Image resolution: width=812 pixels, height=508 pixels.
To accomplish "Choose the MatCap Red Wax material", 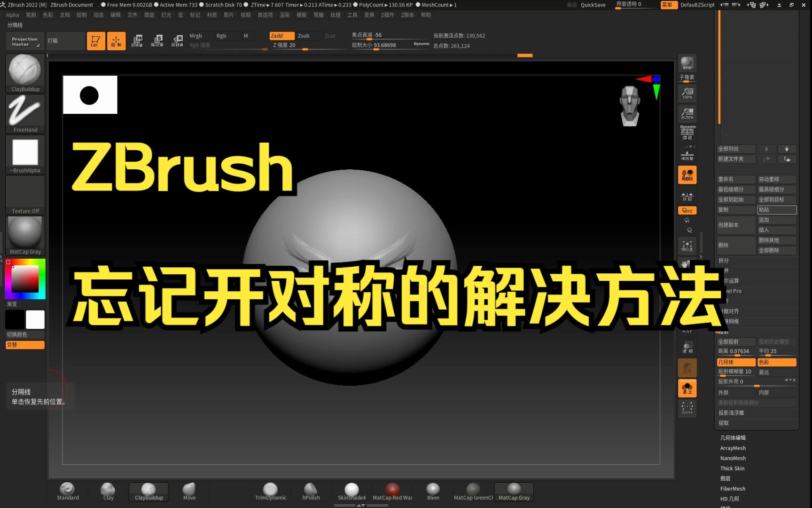I will (x=392, y=492).
